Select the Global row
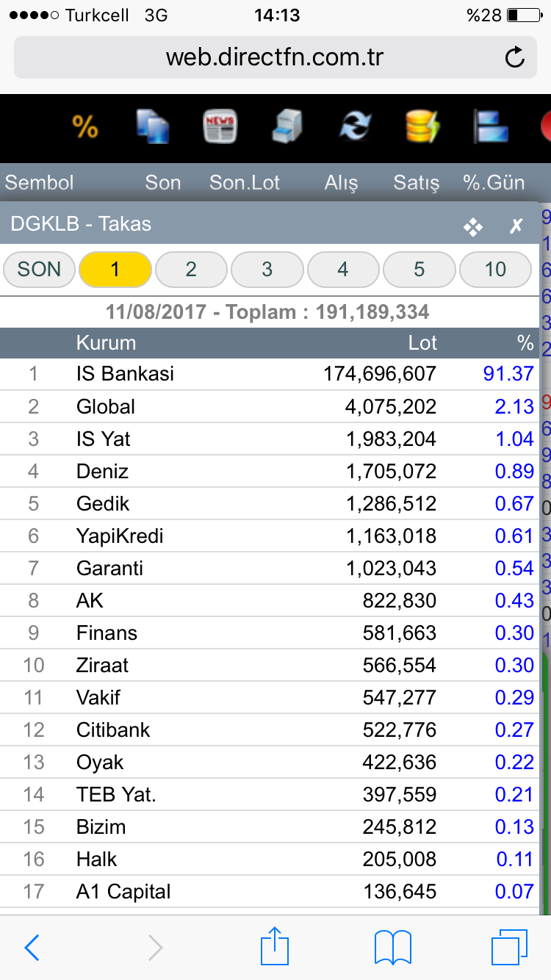551x980 pixels. [x=270, y=406]
